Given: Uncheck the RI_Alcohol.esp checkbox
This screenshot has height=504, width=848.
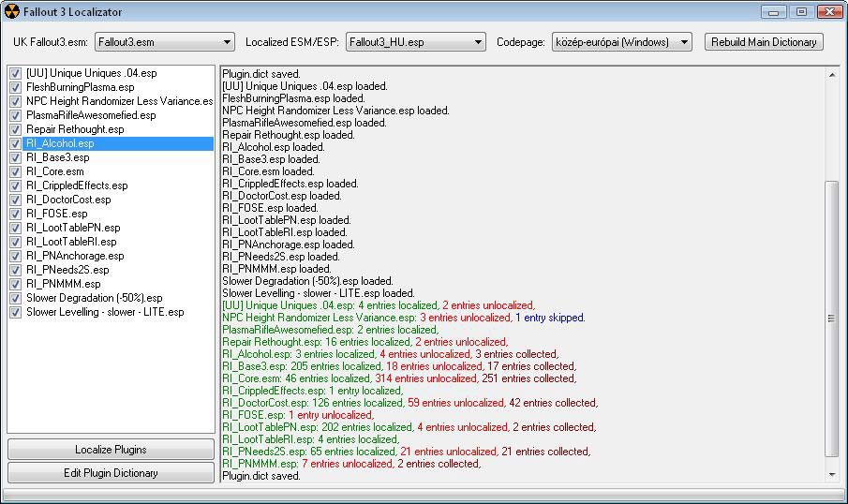Looking at the screenshot, I should [16, 143].
